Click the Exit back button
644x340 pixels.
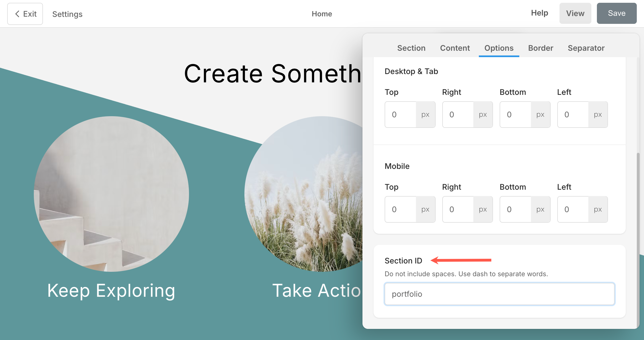tap(25, 14)
